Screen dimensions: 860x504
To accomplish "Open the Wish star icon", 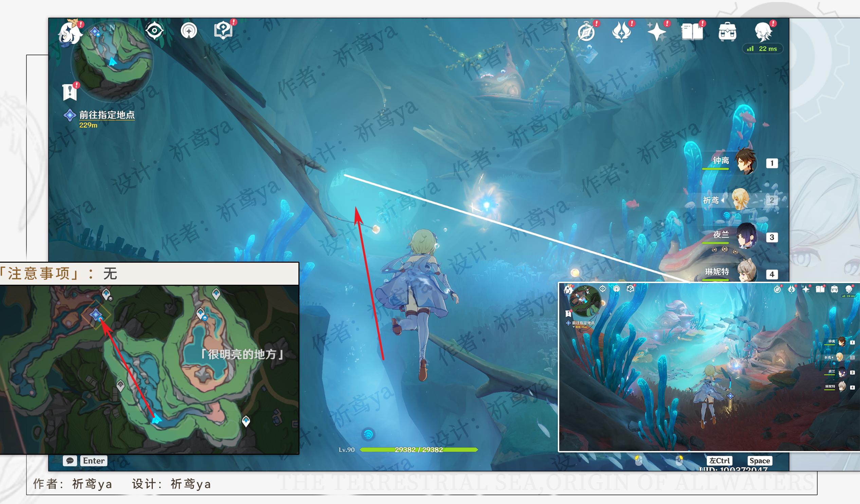I will (657, 33).
